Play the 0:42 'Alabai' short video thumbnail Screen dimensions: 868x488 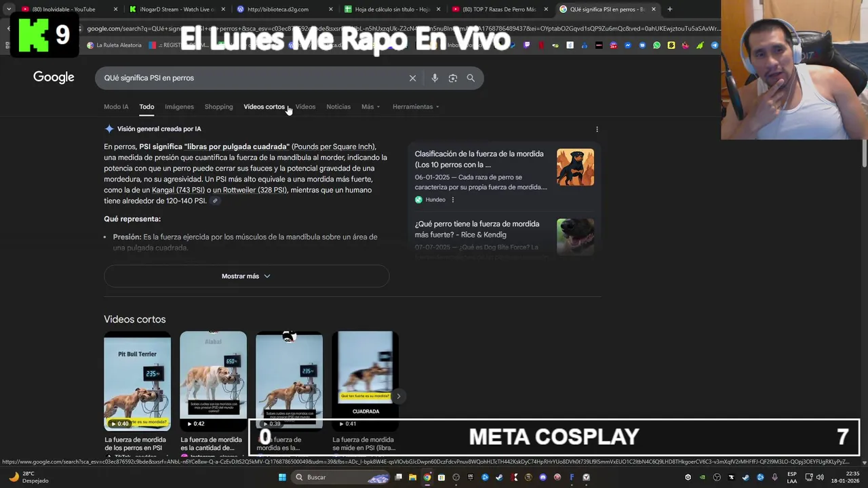tap(213, 381)
